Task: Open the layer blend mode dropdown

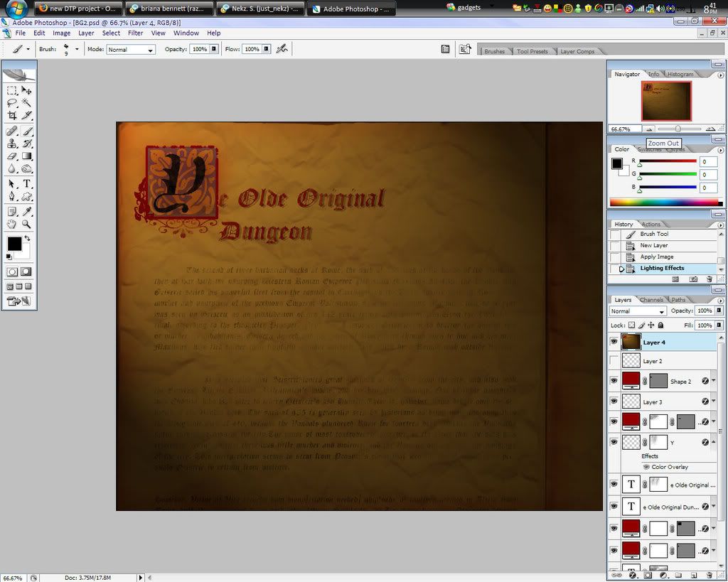Action: click(x=638, y=311)
